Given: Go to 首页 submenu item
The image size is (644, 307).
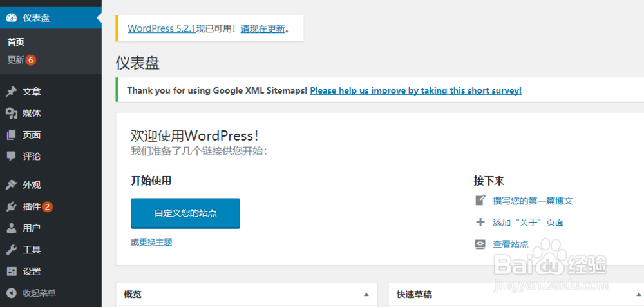Looking at the screenshot, I should point(16,41).
